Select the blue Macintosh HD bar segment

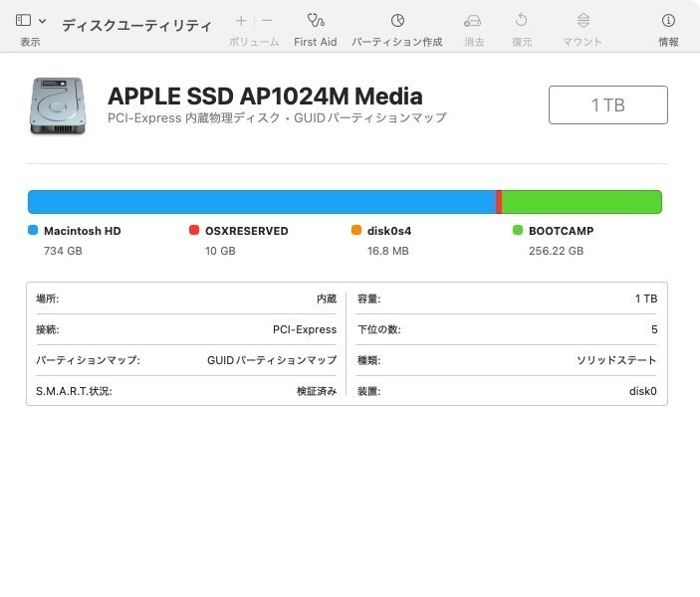tap(262, 202)
